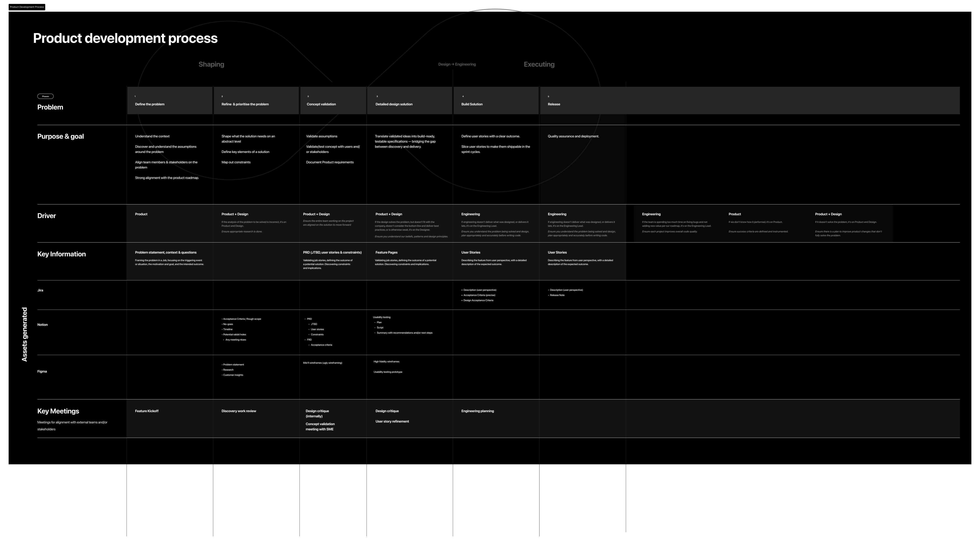
Task: Select the Phases pill badge
Action: [x=45, y=96]
